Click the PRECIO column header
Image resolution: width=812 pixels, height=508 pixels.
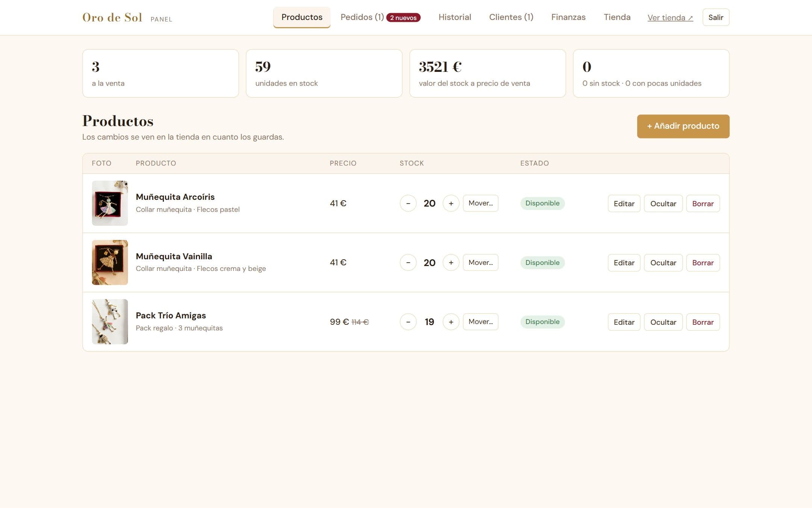pos(343,163)
